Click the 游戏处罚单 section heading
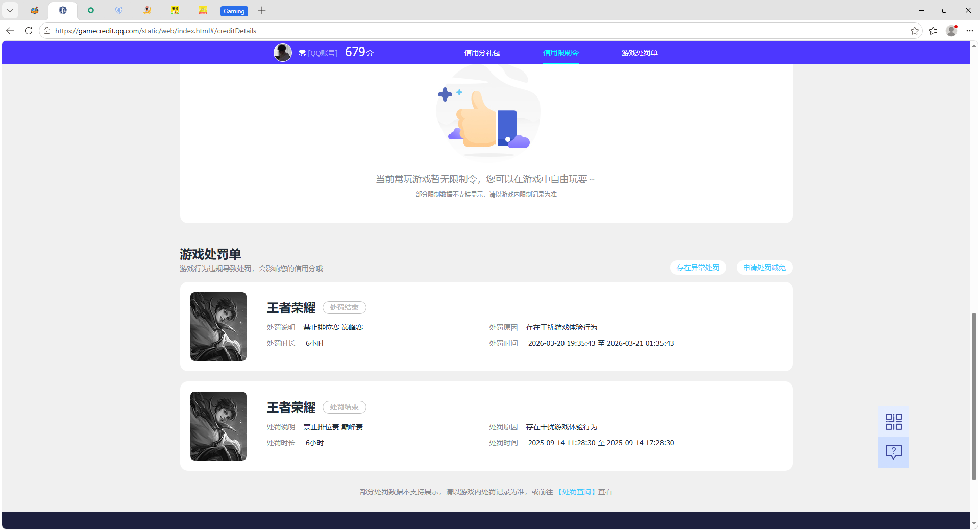 210,254
